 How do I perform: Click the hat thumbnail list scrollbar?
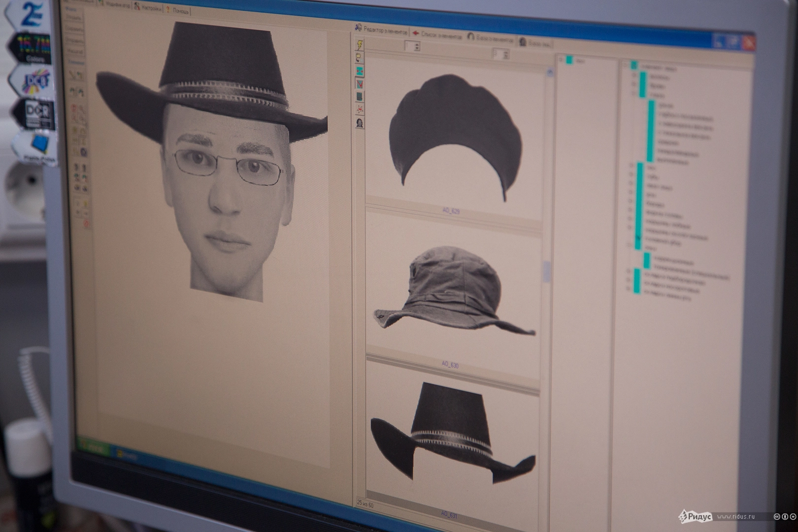(546, 271)
